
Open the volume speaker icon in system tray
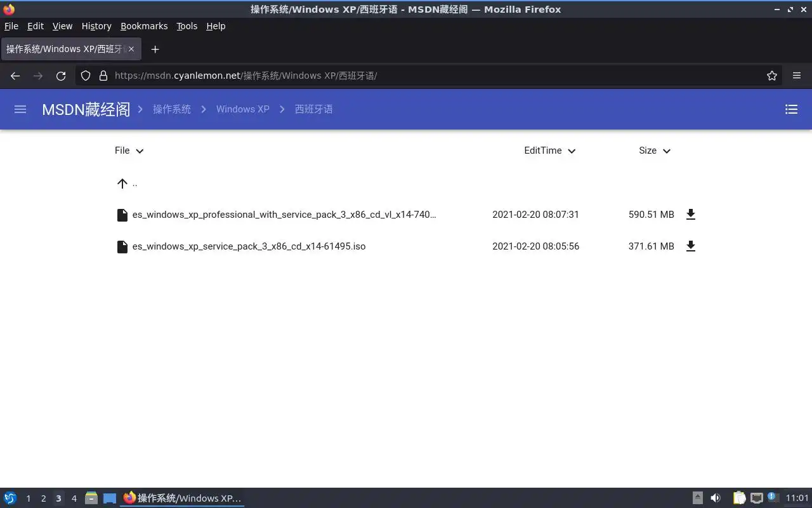[x=716, y=498]
